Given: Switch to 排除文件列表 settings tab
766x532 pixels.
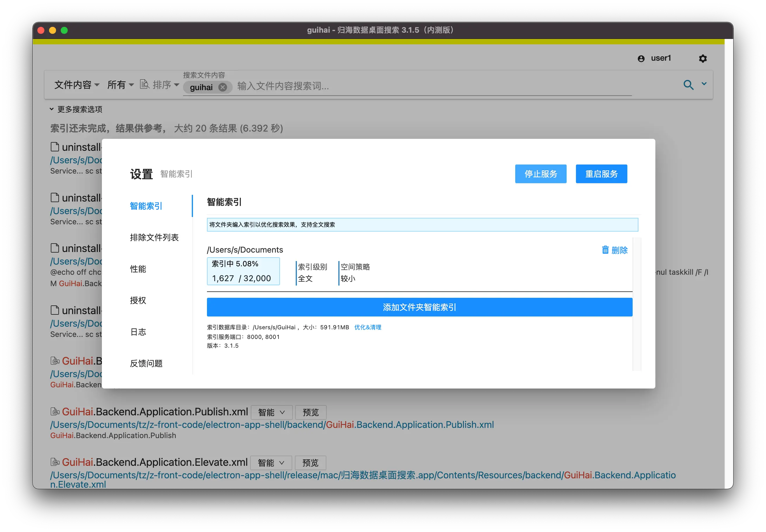Looking at the screenshot, I should coord(154,237).
